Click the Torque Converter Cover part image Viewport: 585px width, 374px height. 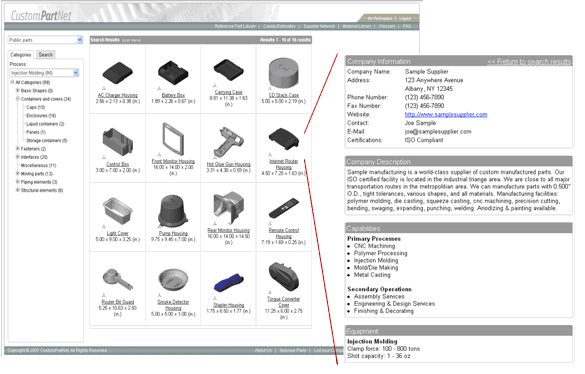[x=284, y=277]
